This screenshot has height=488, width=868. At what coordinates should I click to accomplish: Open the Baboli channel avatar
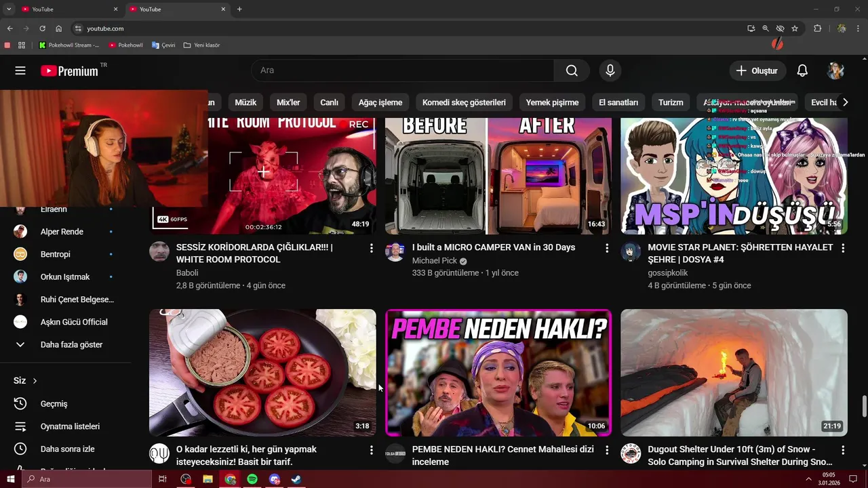159,251
